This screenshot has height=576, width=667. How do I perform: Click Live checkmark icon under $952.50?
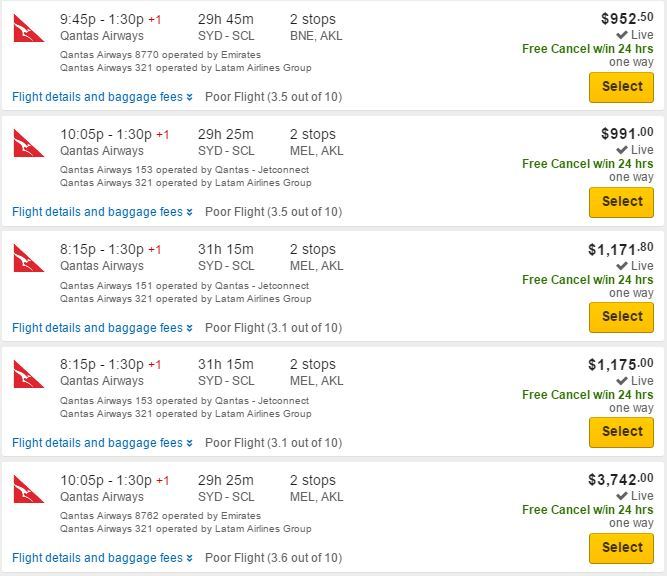coord(621,35)
